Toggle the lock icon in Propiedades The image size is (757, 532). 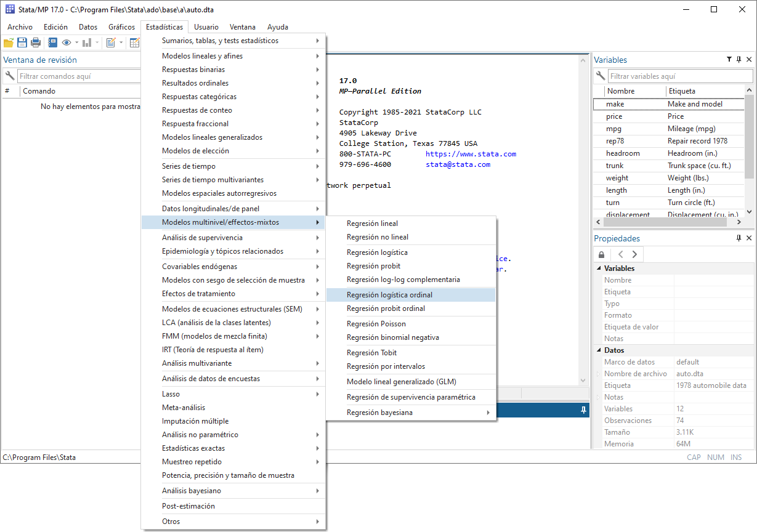[x=602, y=254]
